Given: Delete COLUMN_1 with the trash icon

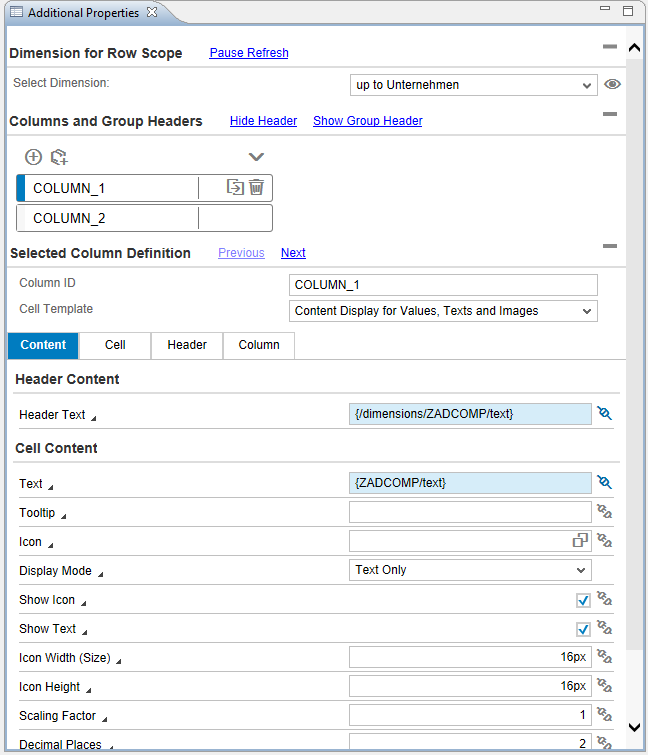Looking at the screenshot, I should pyautogui.click(x=257, y=187).
